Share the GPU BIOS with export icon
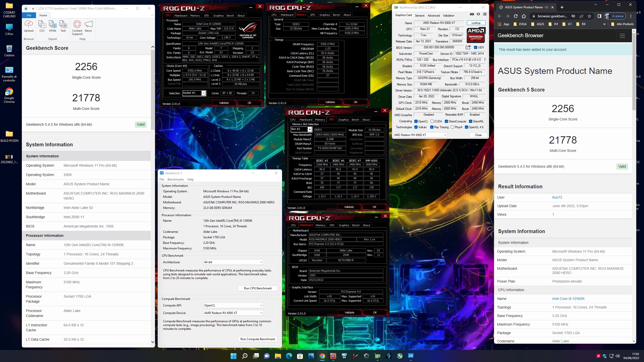The image size is (644, 362). pos(468,47)
